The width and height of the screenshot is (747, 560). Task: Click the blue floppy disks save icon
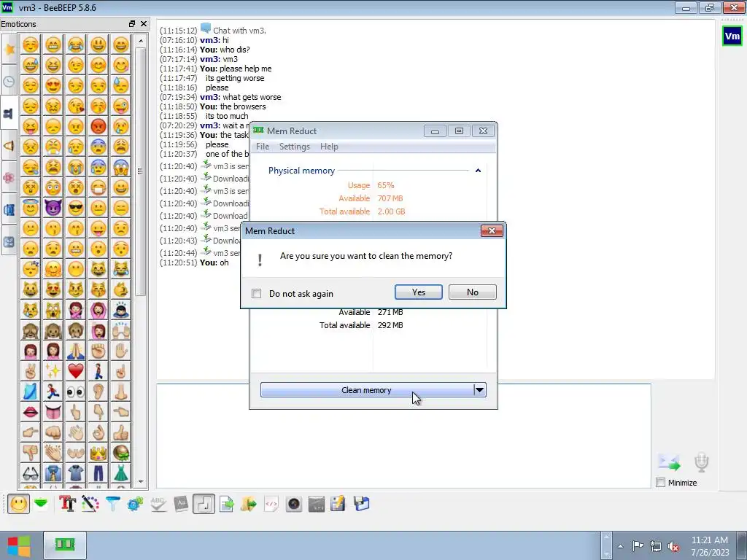(x=362, y=504)
